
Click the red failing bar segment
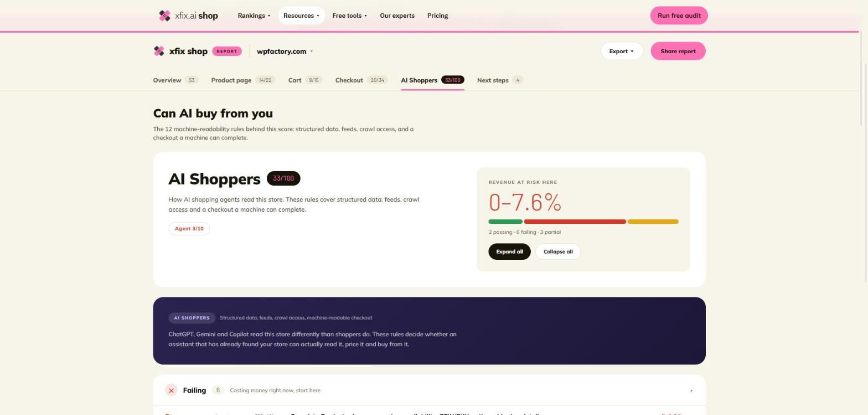(x=575, y=222)
